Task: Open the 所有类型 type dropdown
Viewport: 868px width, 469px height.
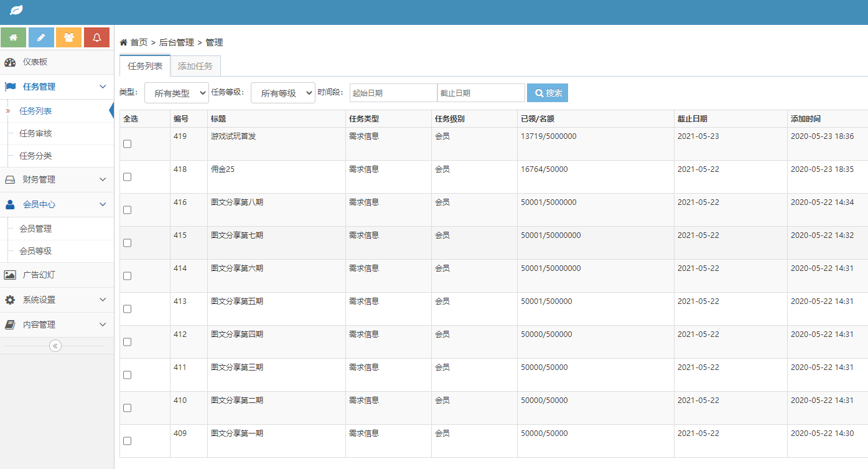Action: pyautogui.click(x=177, y=93)
